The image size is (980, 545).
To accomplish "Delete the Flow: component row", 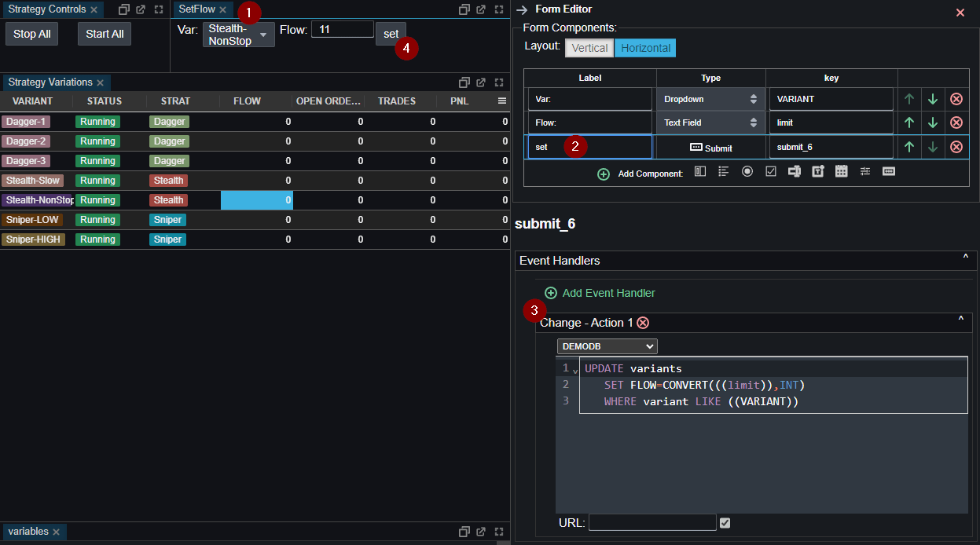I will coord(956,123).
